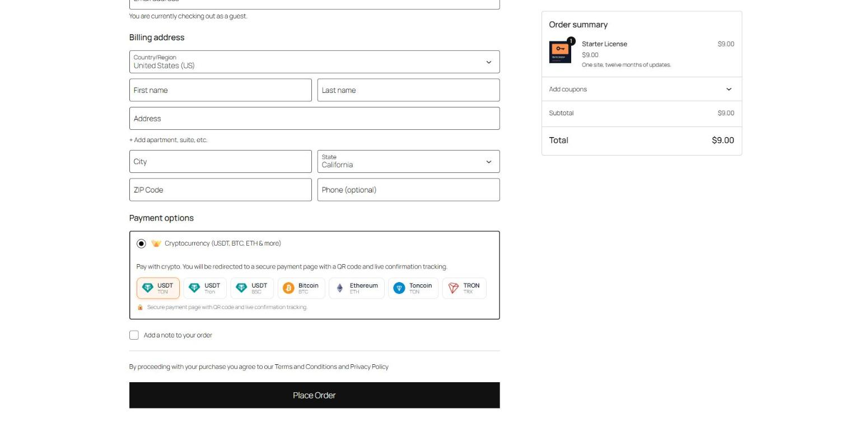Click the lock icon beside secure payment note

(140, 307)
